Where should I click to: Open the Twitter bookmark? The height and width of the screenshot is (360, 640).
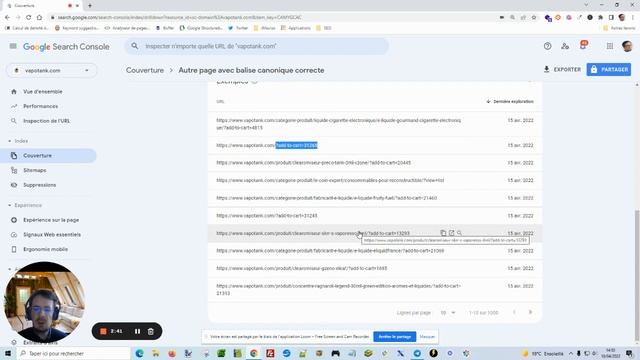(238, 28)
